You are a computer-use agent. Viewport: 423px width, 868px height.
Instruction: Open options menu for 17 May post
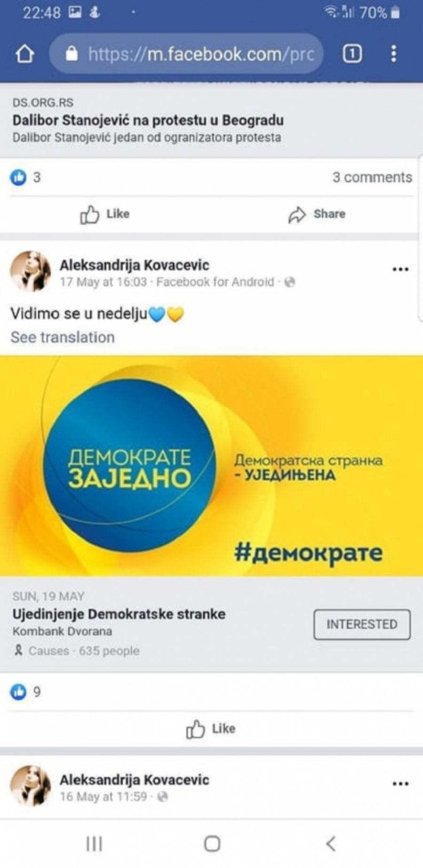pos(400,269)
